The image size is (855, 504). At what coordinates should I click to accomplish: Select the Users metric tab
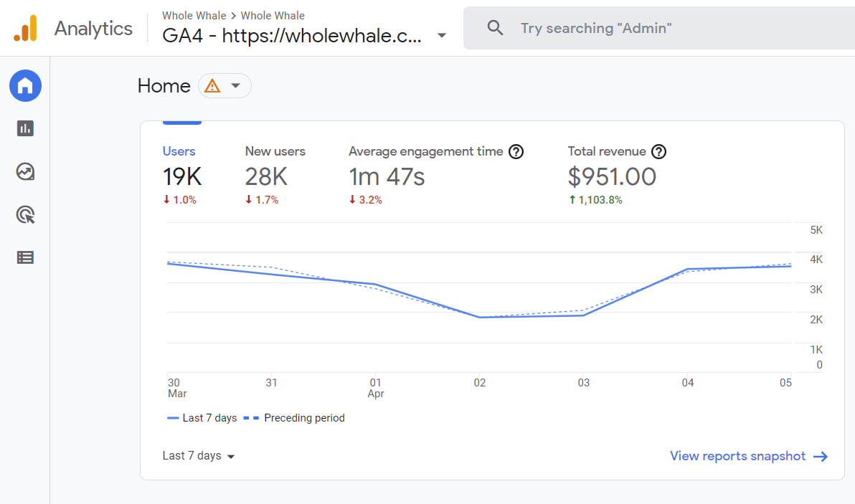(182, 175)
